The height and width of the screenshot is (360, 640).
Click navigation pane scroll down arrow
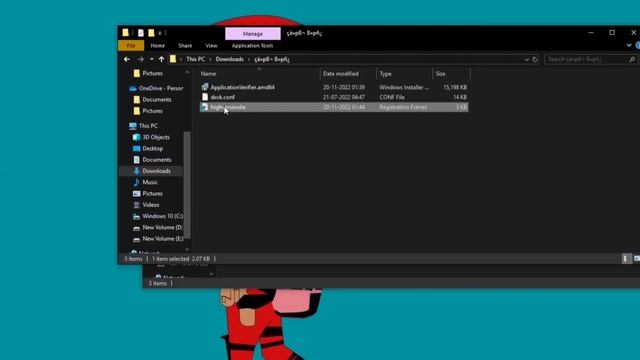187,249
